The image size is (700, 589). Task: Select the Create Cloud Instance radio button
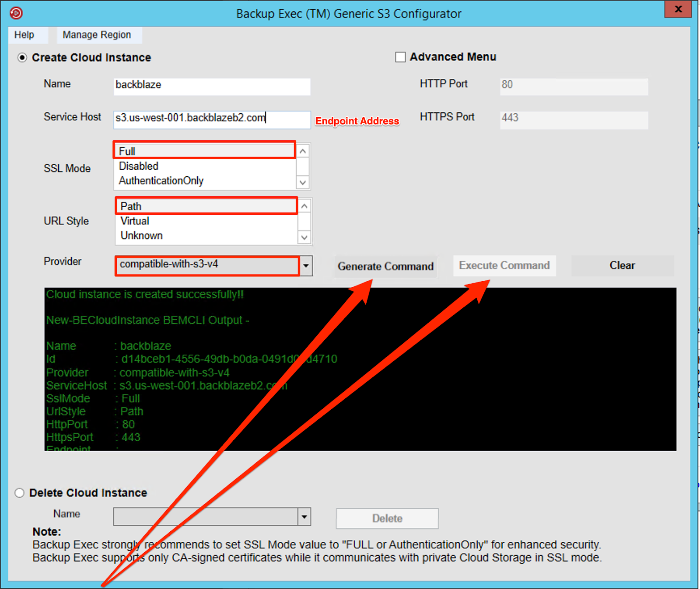[22, 57]
